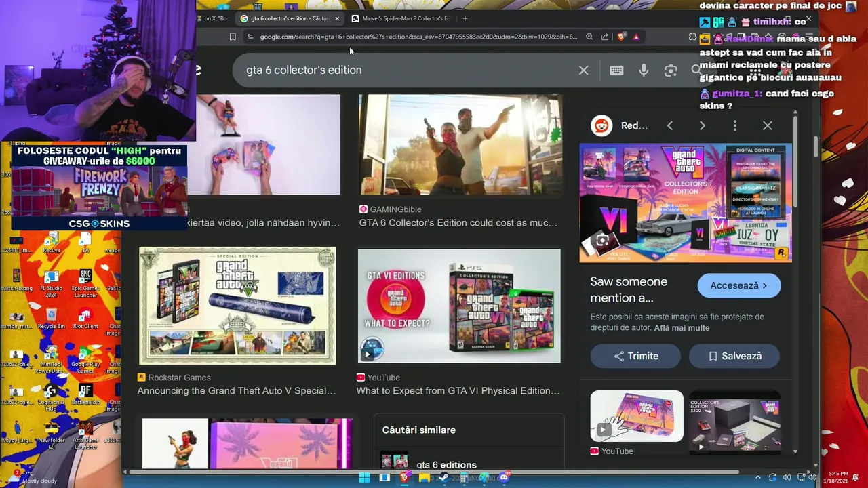Close the image preview side panel
This screenshot has height=488, width=868.
768,125
